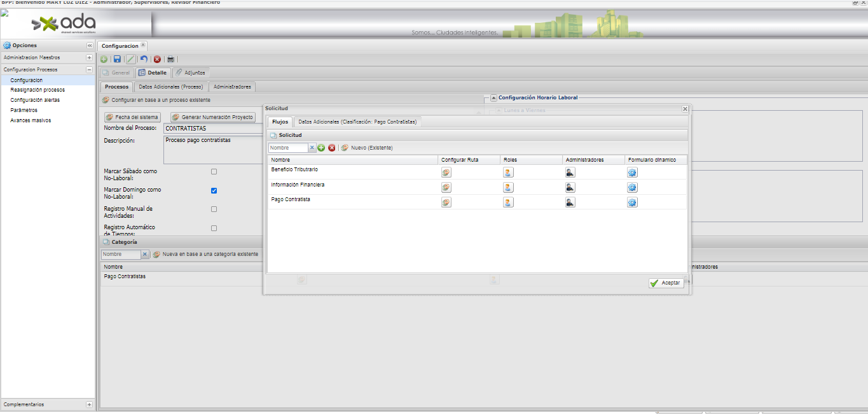The height and width of the screenshot is (417, 868).
Task: Open Formulario dinámico for Beneficio Tributario
Action: pyautogui.click(x=632, y=172)
